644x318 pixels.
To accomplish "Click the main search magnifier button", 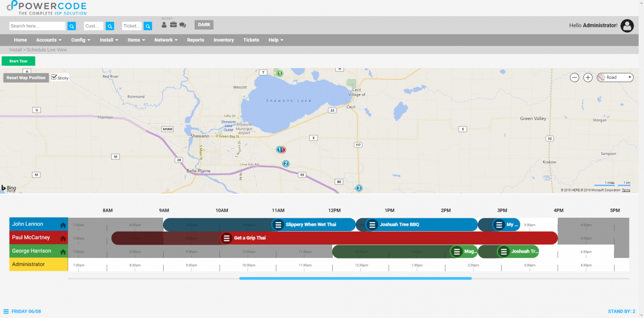I will (71, 26).
